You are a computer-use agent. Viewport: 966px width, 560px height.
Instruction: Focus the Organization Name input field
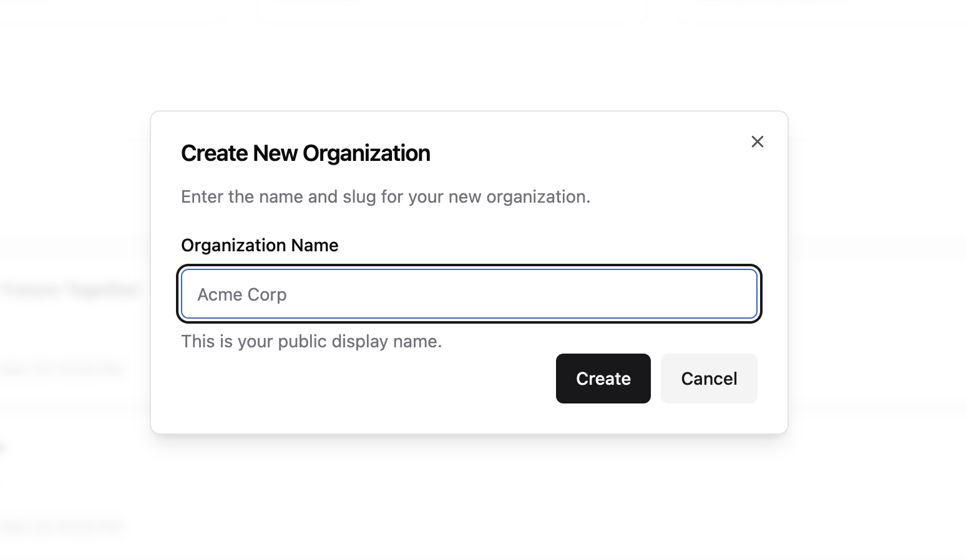(x=469, y=294)
